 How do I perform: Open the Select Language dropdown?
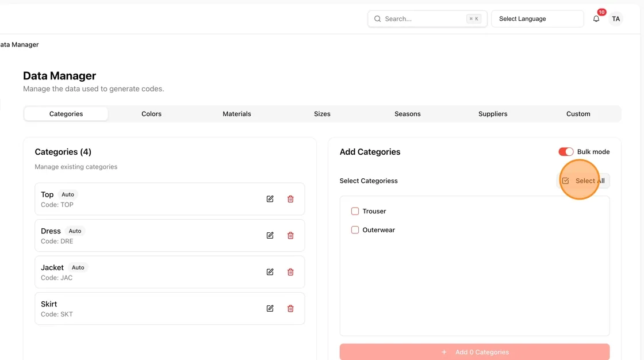pos(537,19)
